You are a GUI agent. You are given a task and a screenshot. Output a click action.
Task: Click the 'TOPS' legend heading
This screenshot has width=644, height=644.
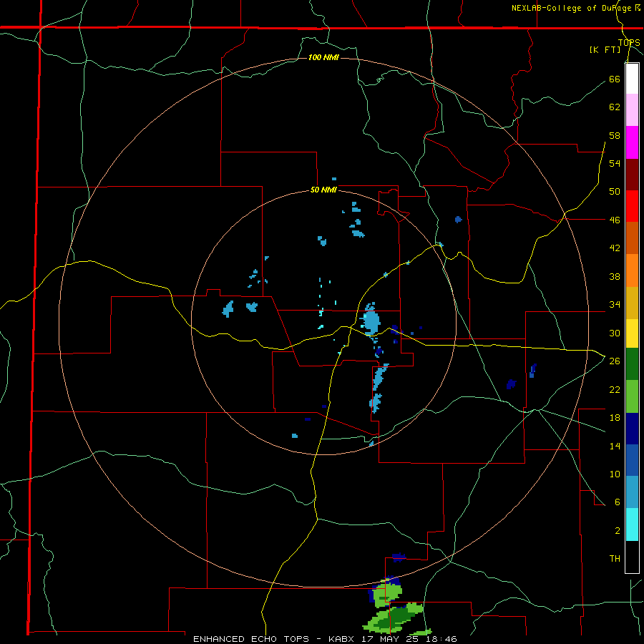(629, 42)
